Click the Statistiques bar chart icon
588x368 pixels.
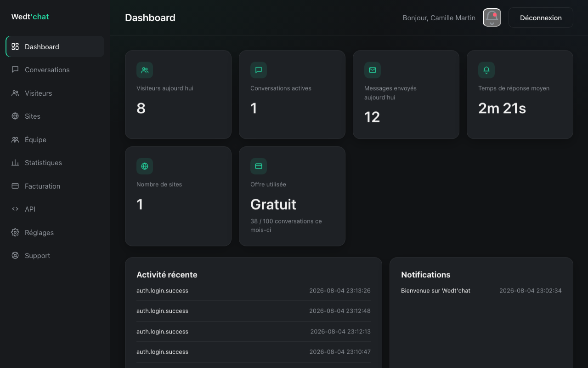tap(15, 162)
